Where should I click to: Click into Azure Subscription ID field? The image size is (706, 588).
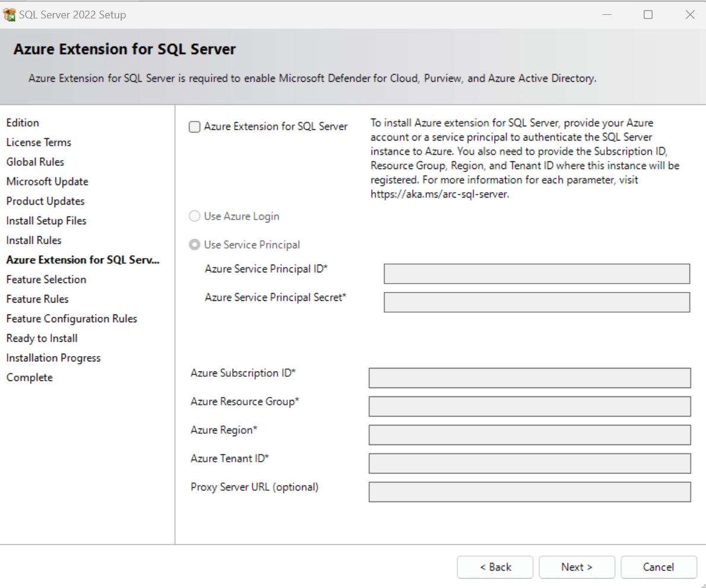pyautogui.click(x=530, y=378)
